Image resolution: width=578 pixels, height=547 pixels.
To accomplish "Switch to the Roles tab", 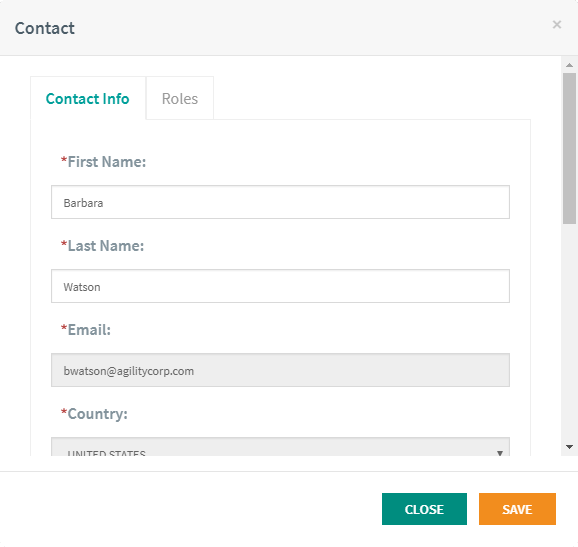I will click(x=180, y=98).
